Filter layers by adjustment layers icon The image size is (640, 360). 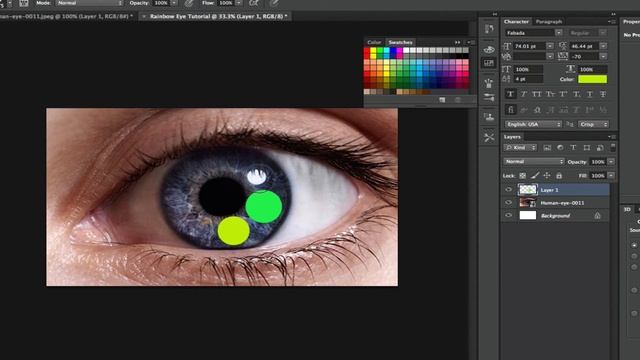click(560, 148)
